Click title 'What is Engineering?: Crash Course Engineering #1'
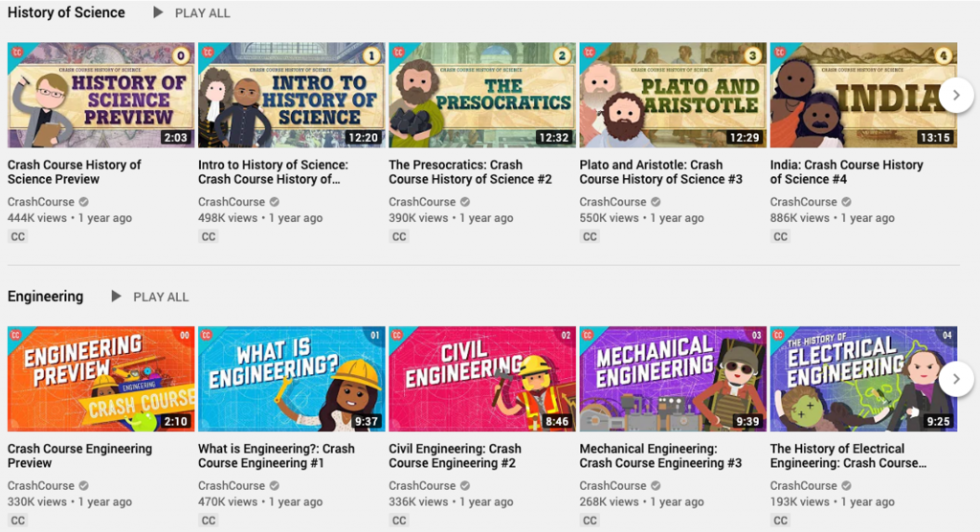 pyautogui.click(x=277, y=455)
